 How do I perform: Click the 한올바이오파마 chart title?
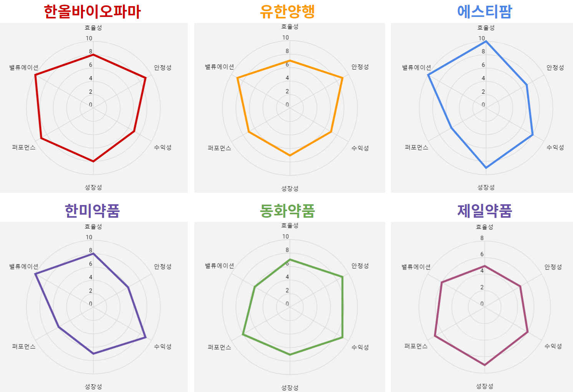(93, 12)
